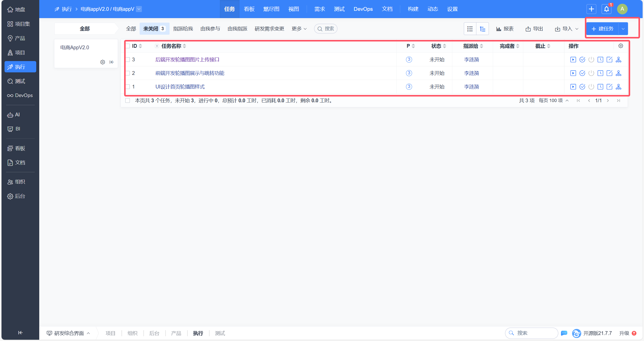The width and height of the screenshot is (644, 341).
Task: Tick checkbox for task ID 3
Action: click(x=128, y=60)
